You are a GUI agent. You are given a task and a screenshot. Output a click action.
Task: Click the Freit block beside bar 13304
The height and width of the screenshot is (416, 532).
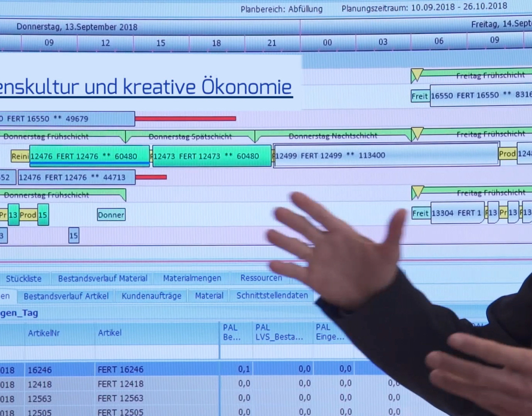pos(420,213)
